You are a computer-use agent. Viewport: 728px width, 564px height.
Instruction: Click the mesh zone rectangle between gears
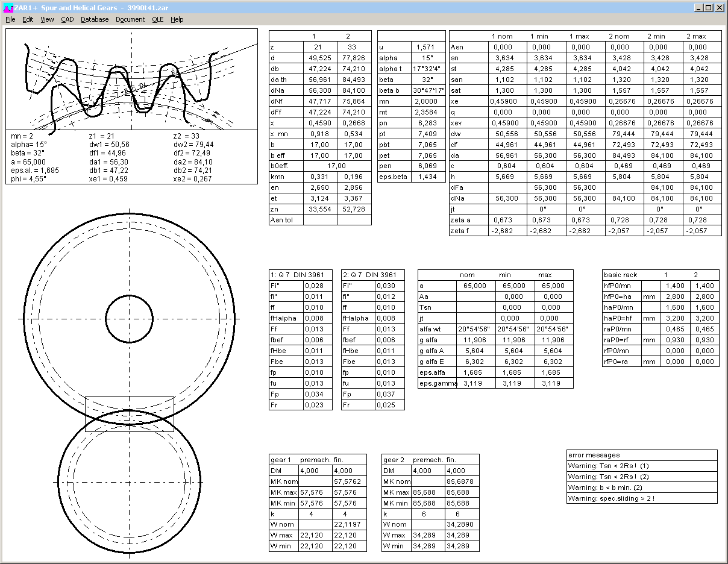coord(130,414)
